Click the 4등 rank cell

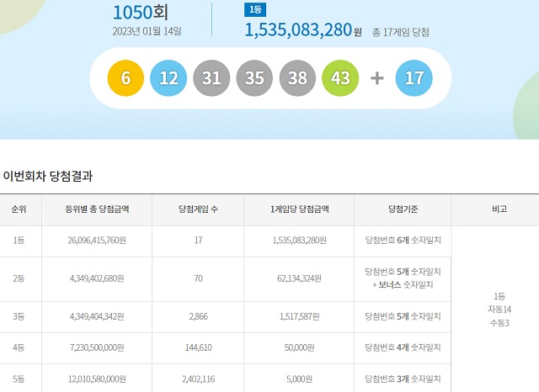19,347
